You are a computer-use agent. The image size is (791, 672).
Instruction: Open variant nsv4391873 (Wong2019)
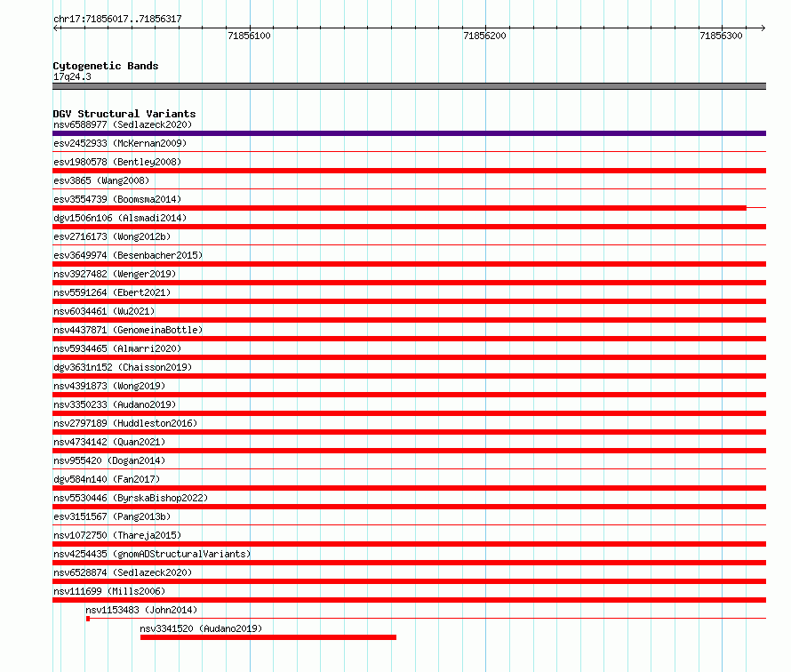coord(109,386)
